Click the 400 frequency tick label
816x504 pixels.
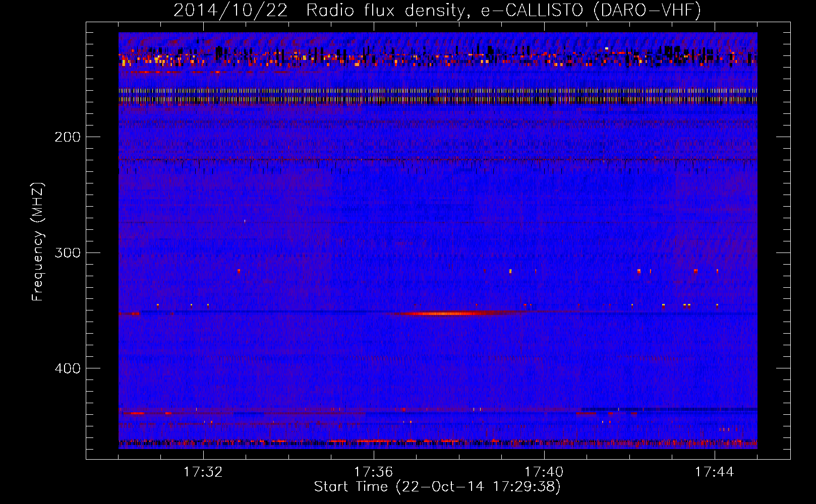pyautogui.click(x=68, y=368)
